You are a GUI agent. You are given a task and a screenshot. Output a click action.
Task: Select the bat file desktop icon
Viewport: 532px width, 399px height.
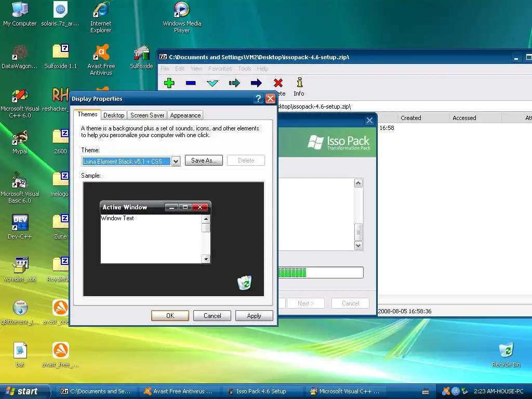pyautogui.click(x=20, y=354)
